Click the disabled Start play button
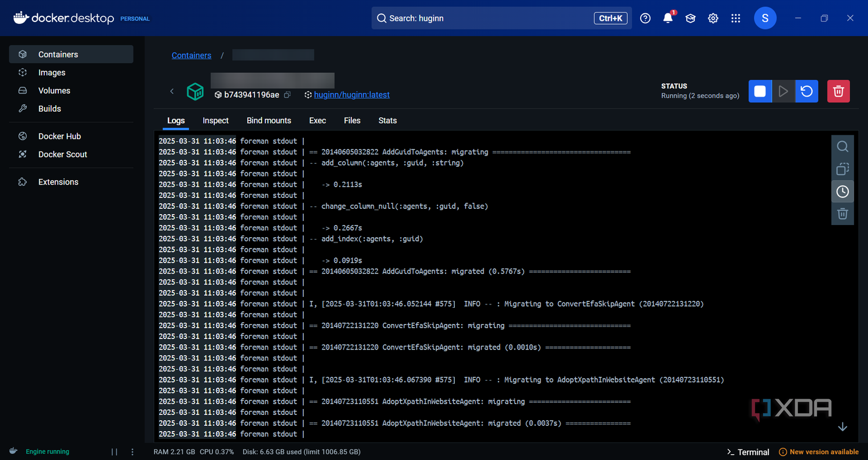This screenshot has width=868, height=460. pos(784,91)
